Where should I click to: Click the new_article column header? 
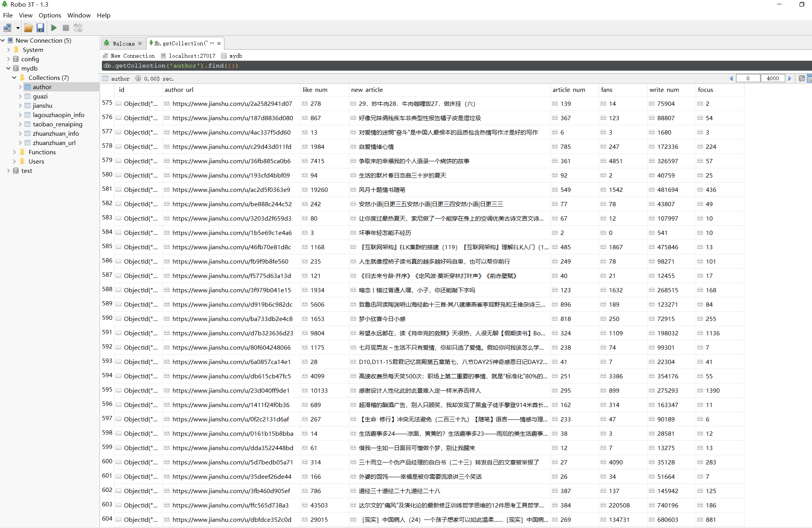[x=450, y=90]
